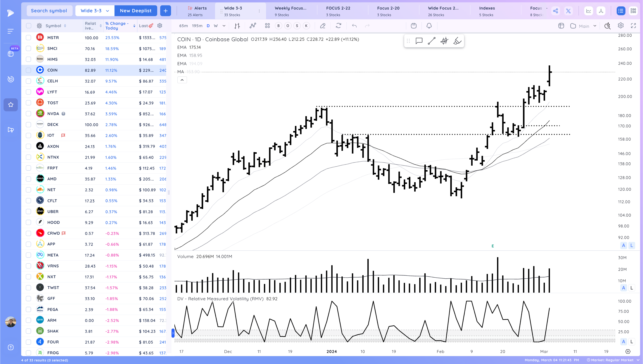This screenshot has height=364, width=643.
Task: Open time axis settings icon
Action: coord(628,351)
